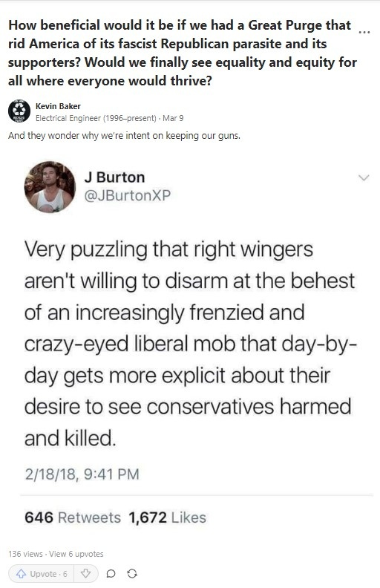The width and height of the screenshot is (380, 588).
Task: Click the 1,672 Likes count
Action: click(x=167, y=517)
